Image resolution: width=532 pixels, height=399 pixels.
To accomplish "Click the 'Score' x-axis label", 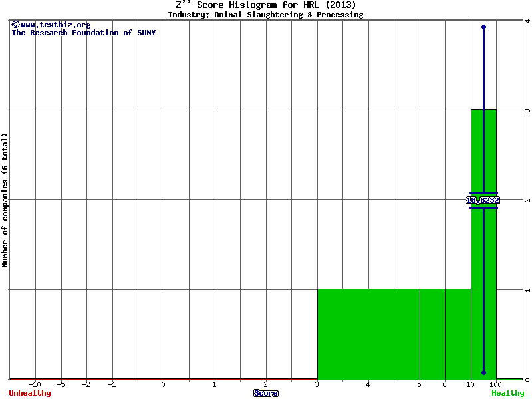I will pyautogui.click(x=265, y=393).
